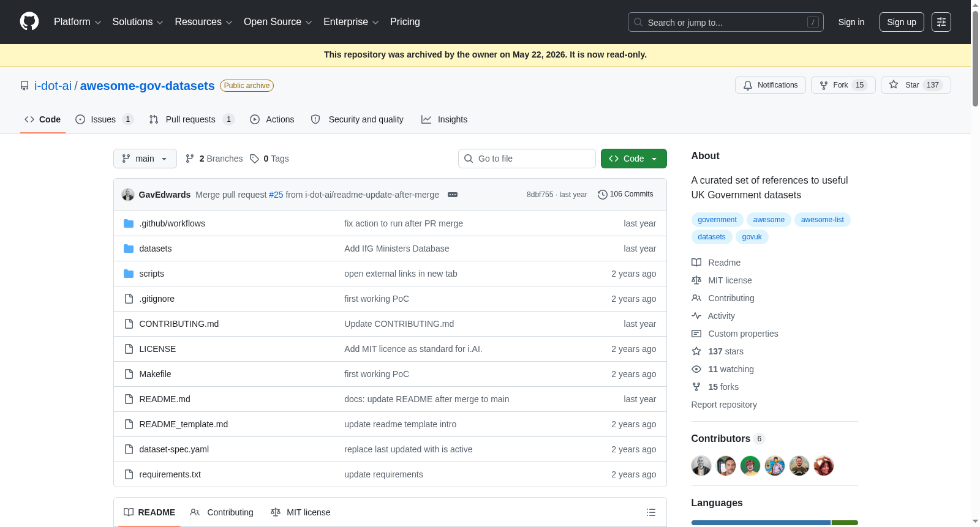Open GavEdwards avatar in commit header

coord(128,195)
